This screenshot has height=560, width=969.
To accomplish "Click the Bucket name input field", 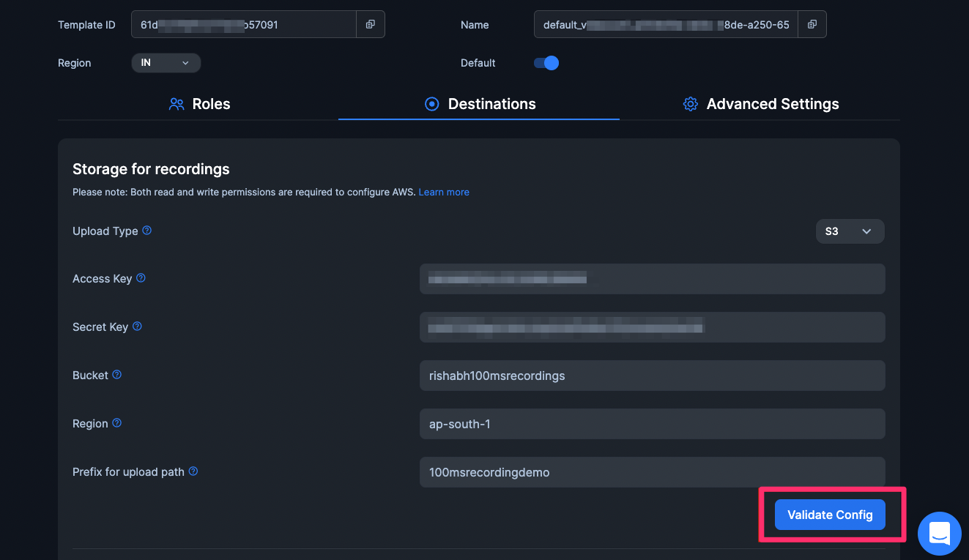I will pyautogui.click(x=652, y=376).
